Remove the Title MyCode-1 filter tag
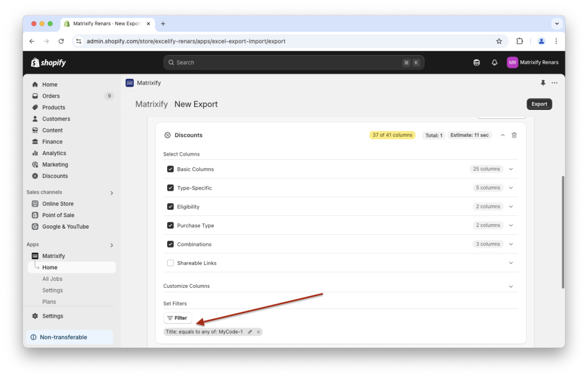The height and width of the screenshot is (378, 588). click(258, 331)
